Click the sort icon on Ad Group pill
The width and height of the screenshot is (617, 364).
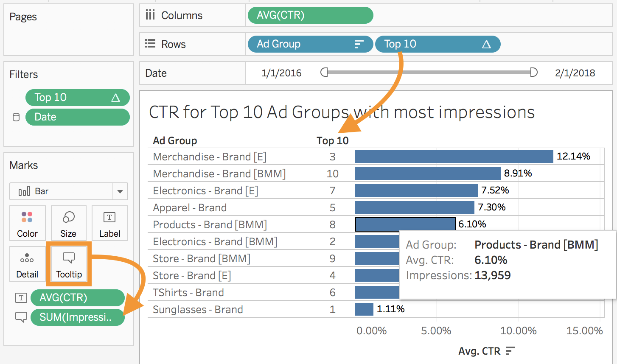(359, 44)
